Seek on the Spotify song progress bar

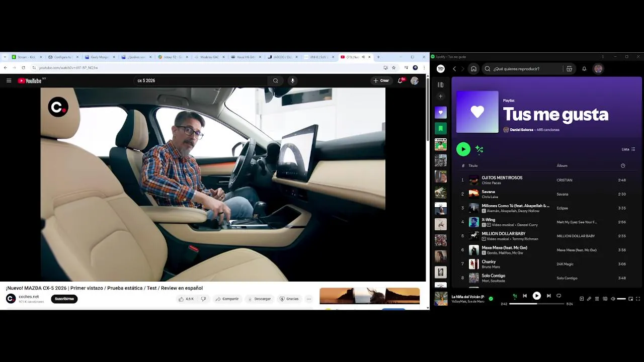click(536, 304)
